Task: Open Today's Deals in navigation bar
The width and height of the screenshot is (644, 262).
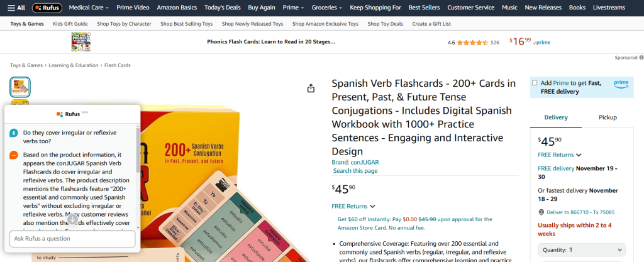Action: pyautogui.click(x=222, y=8)
